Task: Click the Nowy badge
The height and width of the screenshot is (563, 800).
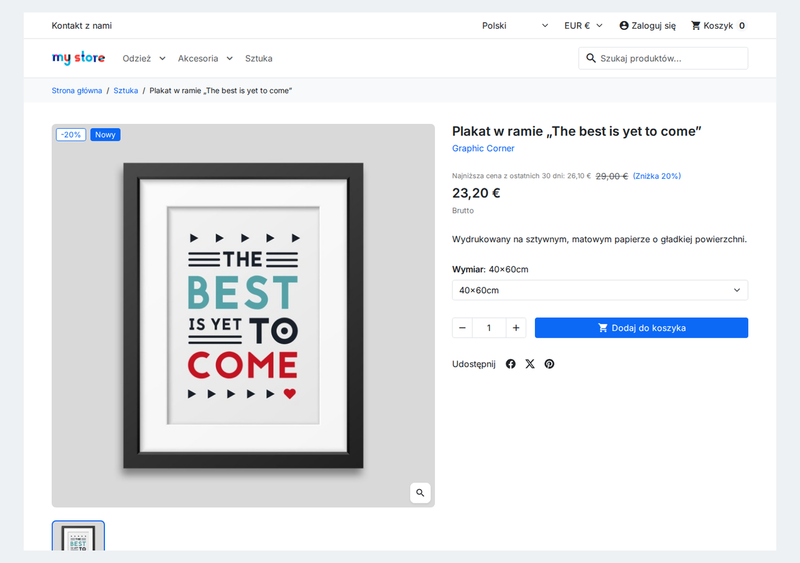Action: 105,135
